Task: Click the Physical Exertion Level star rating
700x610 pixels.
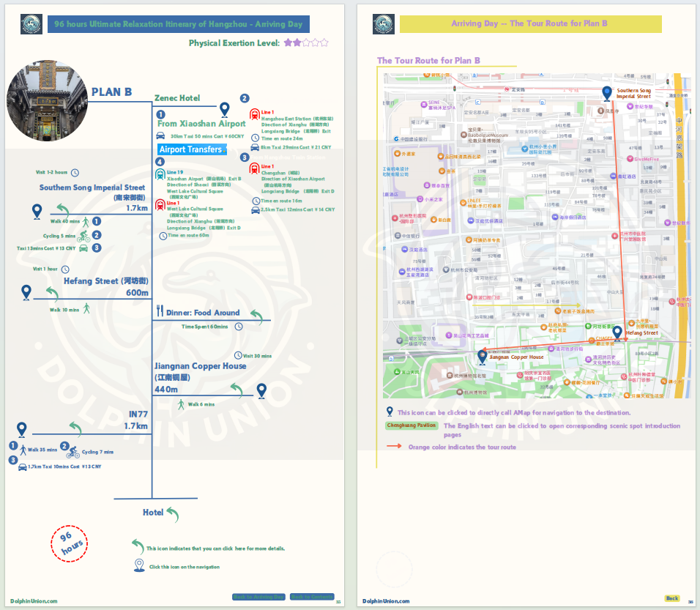Action: coord(306,43)
